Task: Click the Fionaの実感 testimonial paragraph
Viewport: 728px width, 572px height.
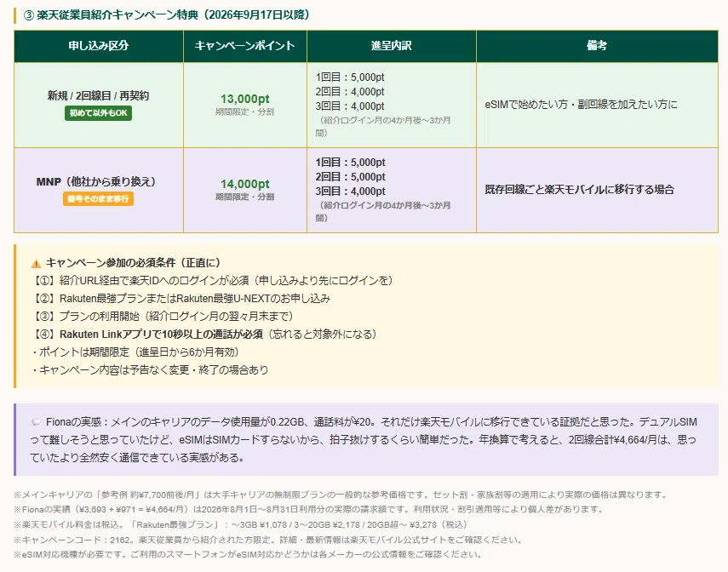Action: tap(364, 440)
